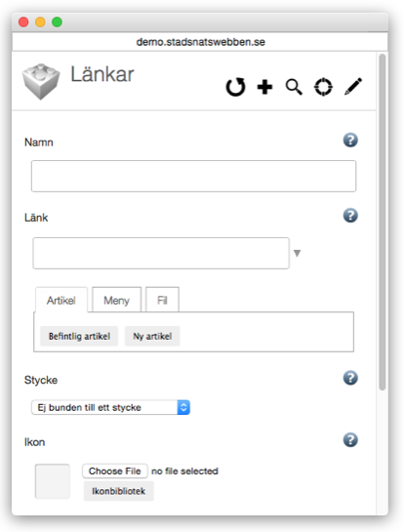
Task: Expand the Länk field dropdown arrow
Action: (x=298, y=253)
